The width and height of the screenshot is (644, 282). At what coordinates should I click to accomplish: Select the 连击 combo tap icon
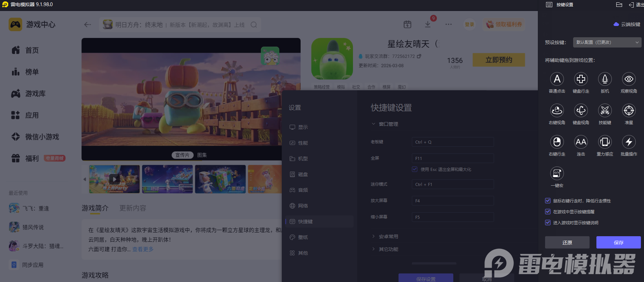click(581, 142)
